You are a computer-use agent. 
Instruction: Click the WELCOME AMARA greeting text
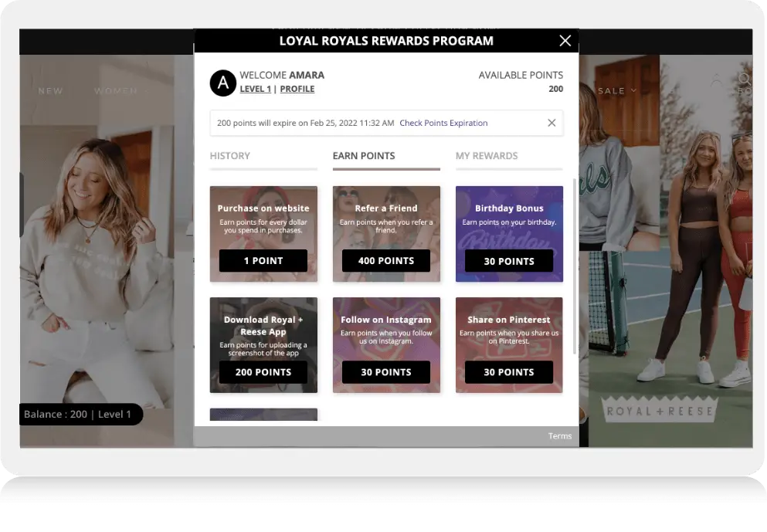click(282, 75)
